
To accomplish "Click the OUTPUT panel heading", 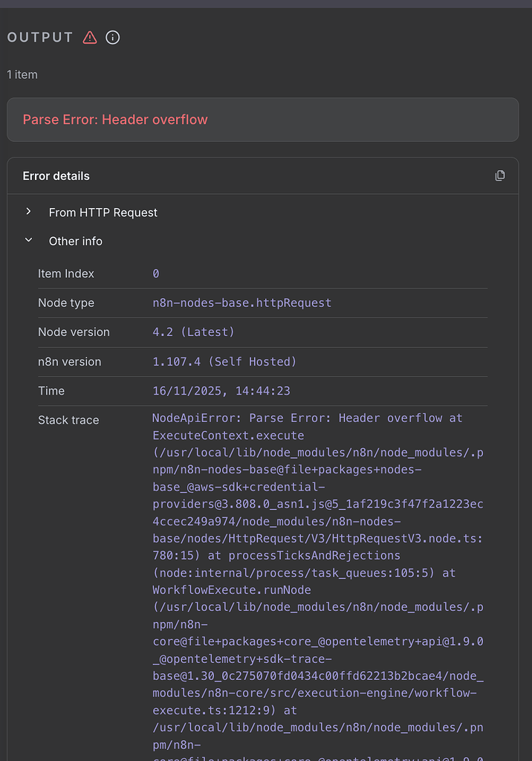I will point(40,37).
